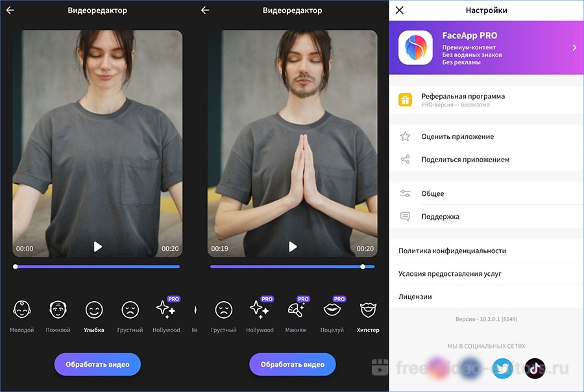Apply the Хипстер hipster beard filter
Image resolution: width=584 pixels, height=392 pixels.
[368, 316]
